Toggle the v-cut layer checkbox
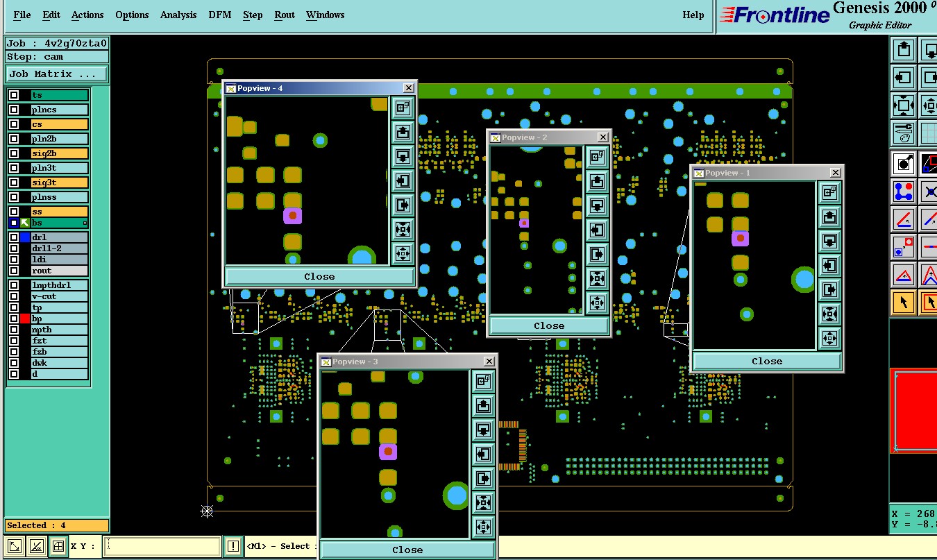 (x=14, y=296)
